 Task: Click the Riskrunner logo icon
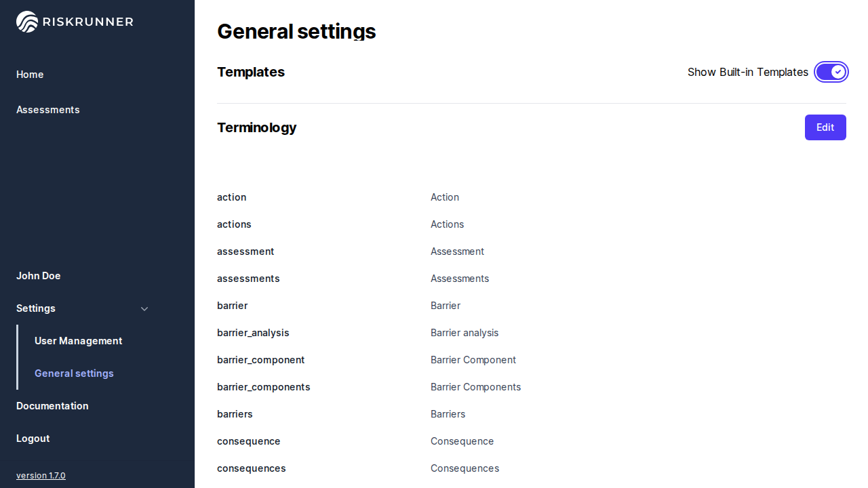(x=27, y=22)
